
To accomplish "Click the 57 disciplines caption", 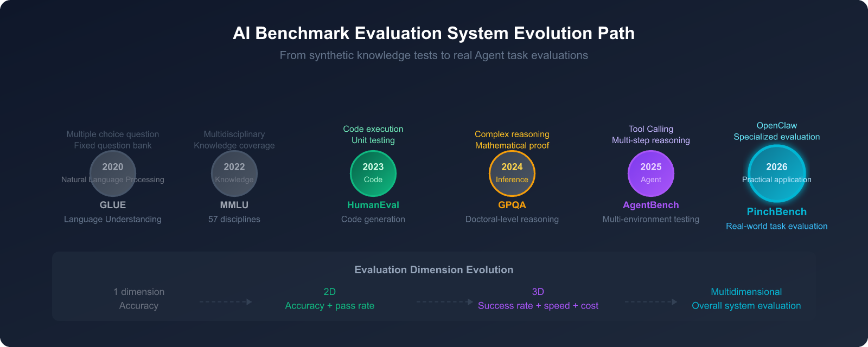I will tap(234, 219).
